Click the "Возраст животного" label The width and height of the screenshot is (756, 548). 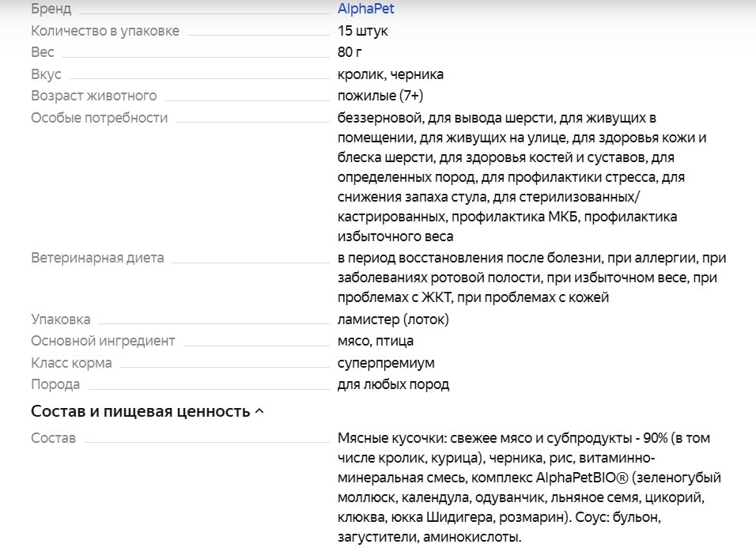click(93, 96)
